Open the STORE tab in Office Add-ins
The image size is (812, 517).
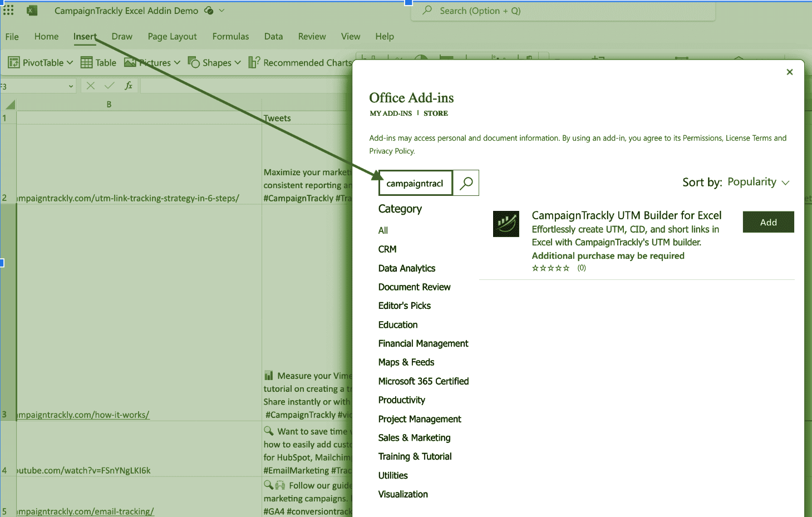(435, 113)
